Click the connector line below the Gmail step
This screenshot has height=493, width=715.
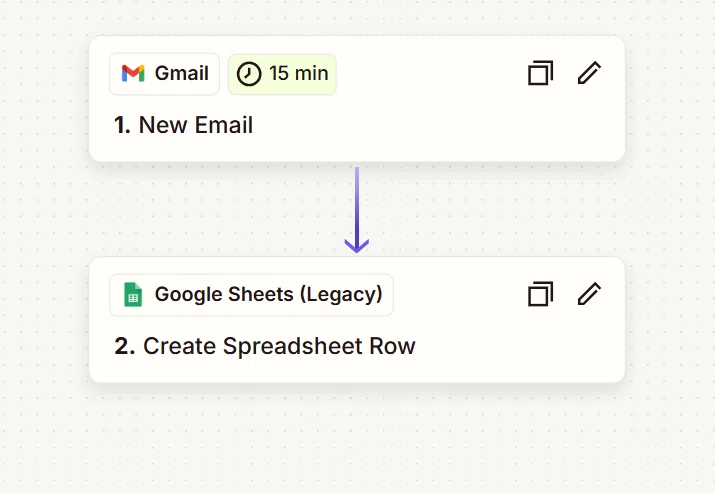point(357,203)
